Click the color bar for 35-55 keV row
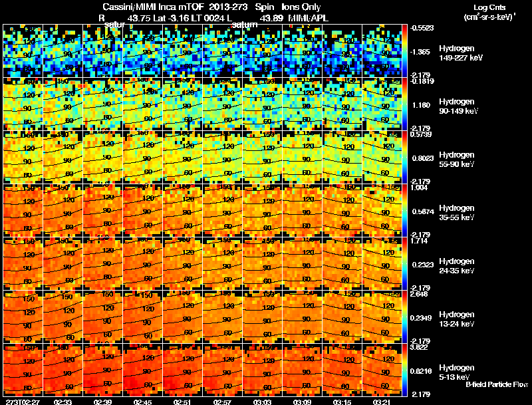Viewport: 532px width, 405px height. click(404, 210)
